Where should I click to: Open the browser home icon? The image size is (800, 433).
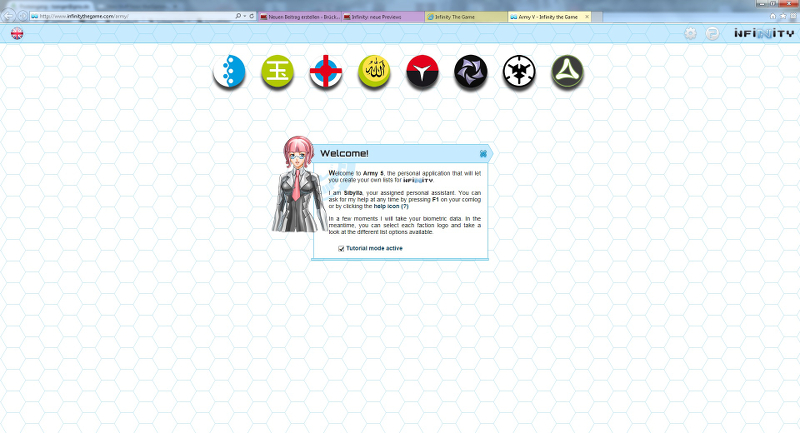773,16
